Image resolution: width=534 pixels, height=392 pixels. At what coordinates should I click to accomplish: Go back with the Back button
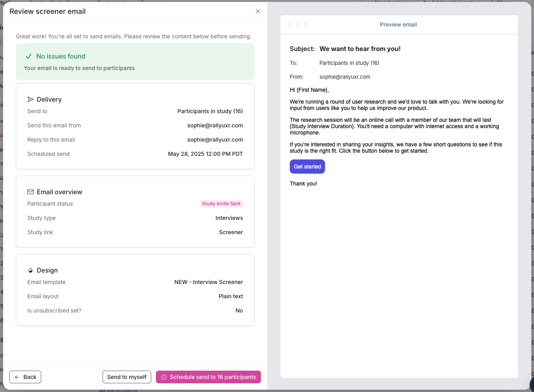25,377
